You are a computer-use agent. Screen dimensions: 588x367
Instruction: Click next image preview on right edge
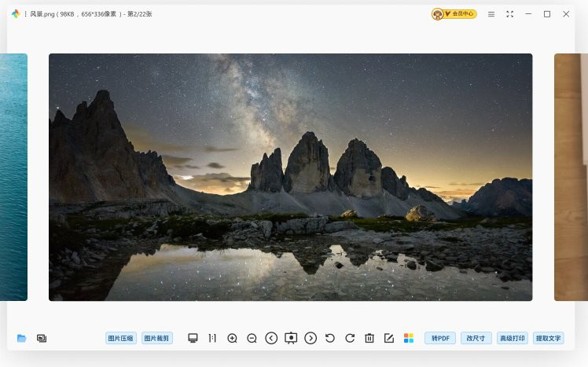point(570,177)
